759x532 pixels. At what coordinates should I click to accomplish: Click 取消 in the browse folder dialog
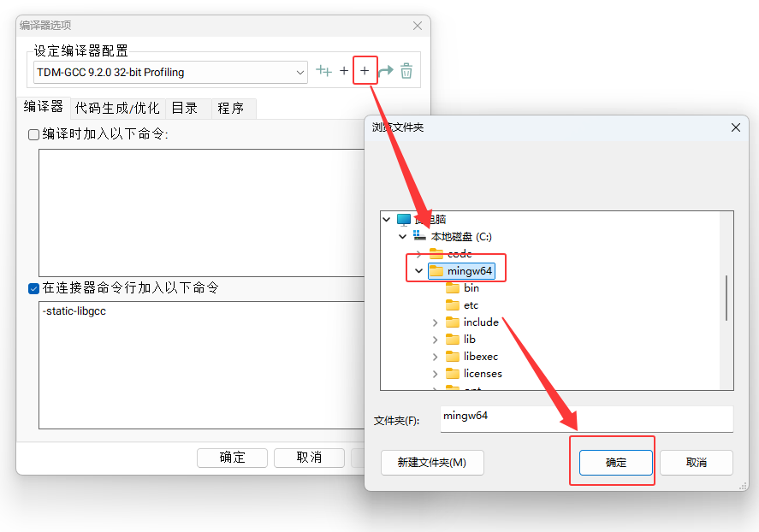click(696, 463)
